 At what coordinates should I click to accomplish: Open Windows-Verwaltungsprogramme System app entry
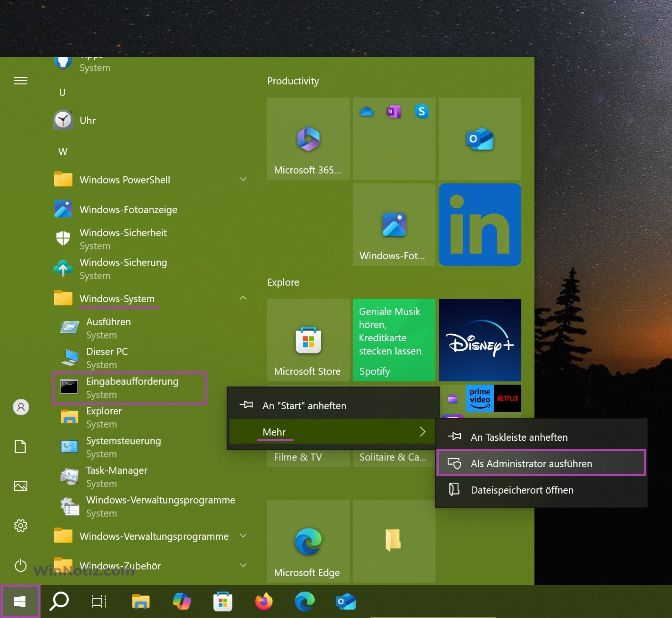(151, 507)
